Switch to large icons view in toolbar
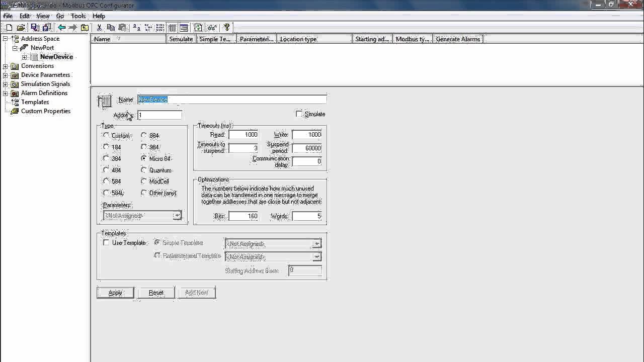This screenshot has height=362, width=644. (x=137, y=28)
